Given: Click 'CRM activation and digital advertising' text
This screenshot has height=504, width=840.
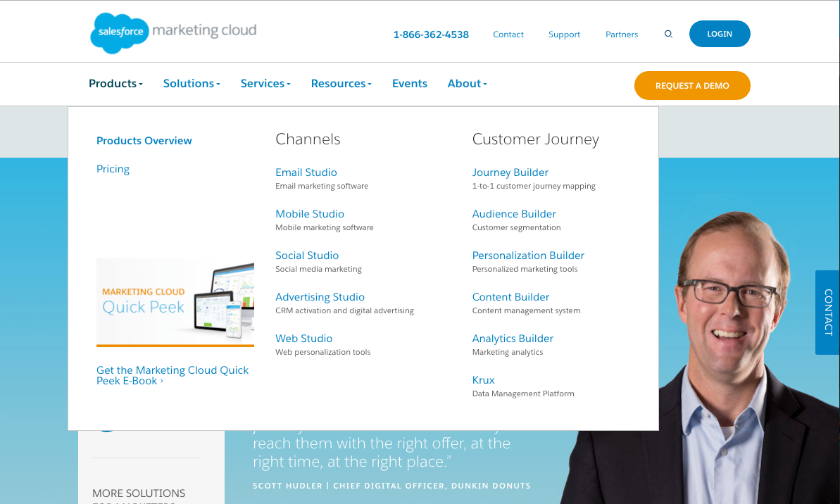Looking at the screenshot, I should (344, 310).
